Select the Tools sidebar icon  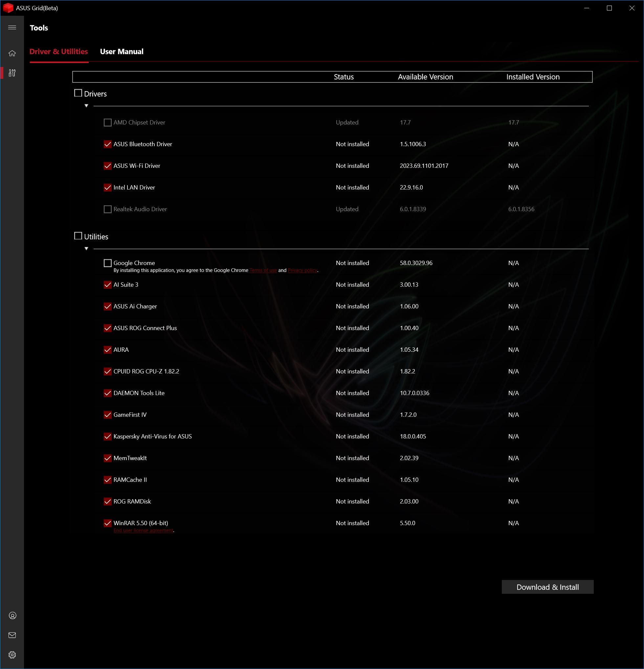pyautogui.click(x=12, y=73)
